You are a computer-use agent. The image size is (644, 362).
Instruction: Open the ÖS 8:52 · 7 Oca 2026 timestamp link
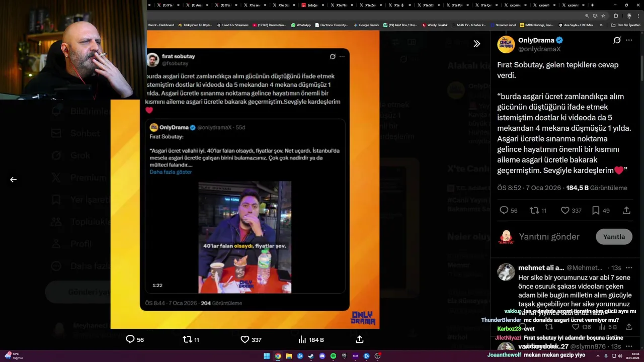[x=529, y=188]
